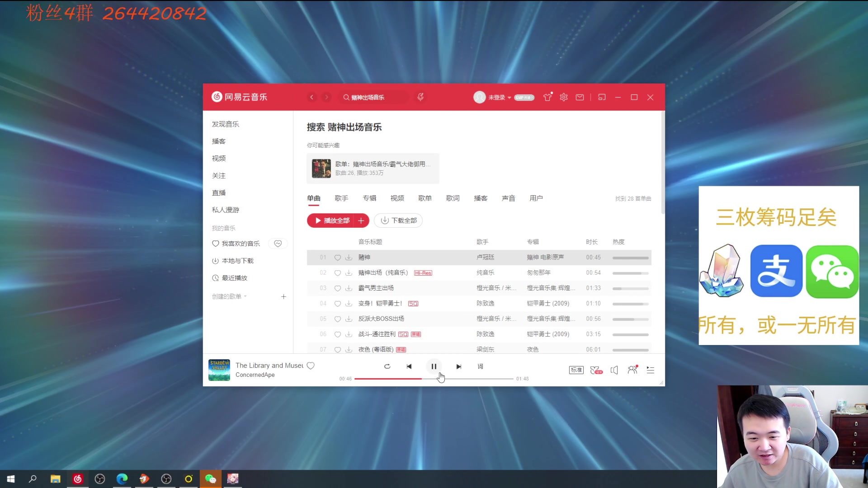
Task: Click the back navigation arrow
Action: pyautogui.click(x=311, y=97)
